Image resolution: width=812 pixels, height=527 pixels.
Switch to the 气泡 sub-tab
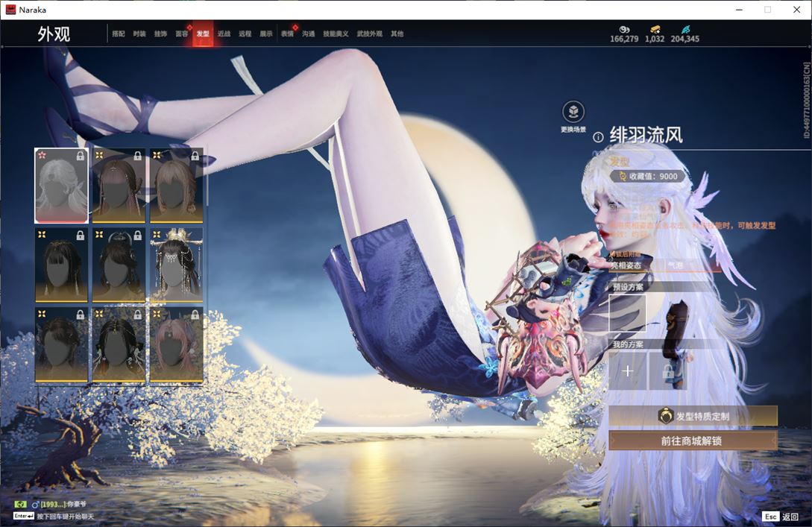[x=676, y=265]
